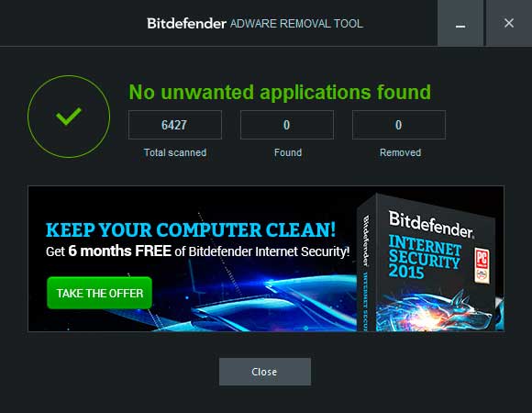Select the Removed count box
Image resolution: width=532 pixels, height=413 pixels.
(399, 125)
